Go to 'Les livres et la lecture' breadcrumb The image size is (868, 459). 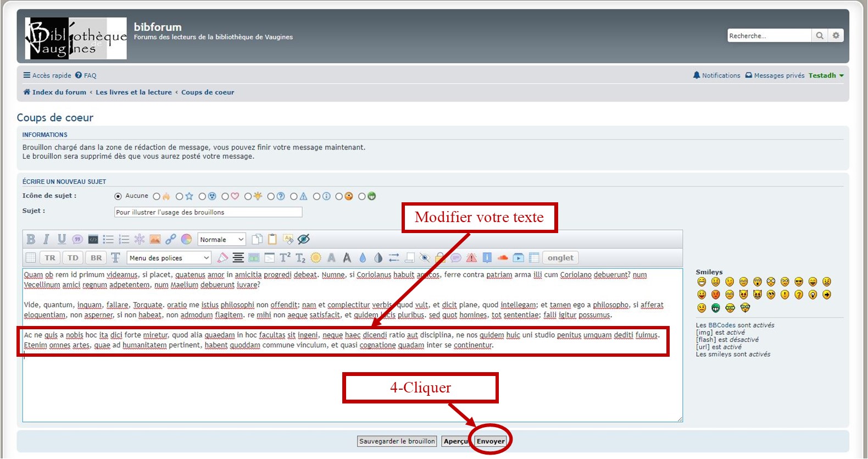click(x=133, y=92)
